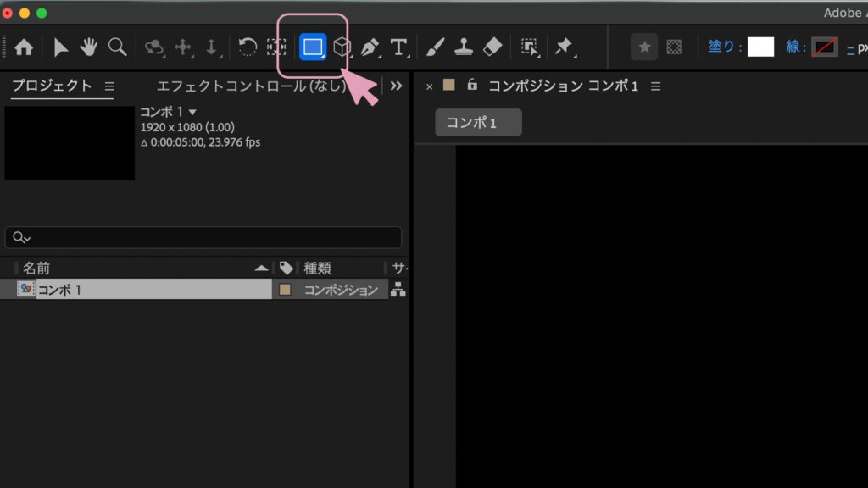Toggle the Tool Creates Mask button
The width and height of the screenshot is (868, 488).
674,47
